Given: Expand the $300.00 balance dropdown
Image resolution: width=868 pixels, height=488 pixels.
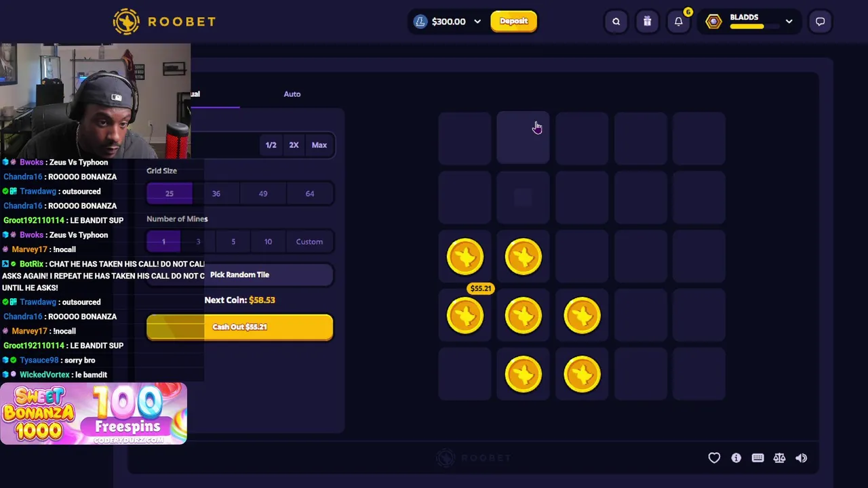Looking at the screenshot, I should point(477,22).
